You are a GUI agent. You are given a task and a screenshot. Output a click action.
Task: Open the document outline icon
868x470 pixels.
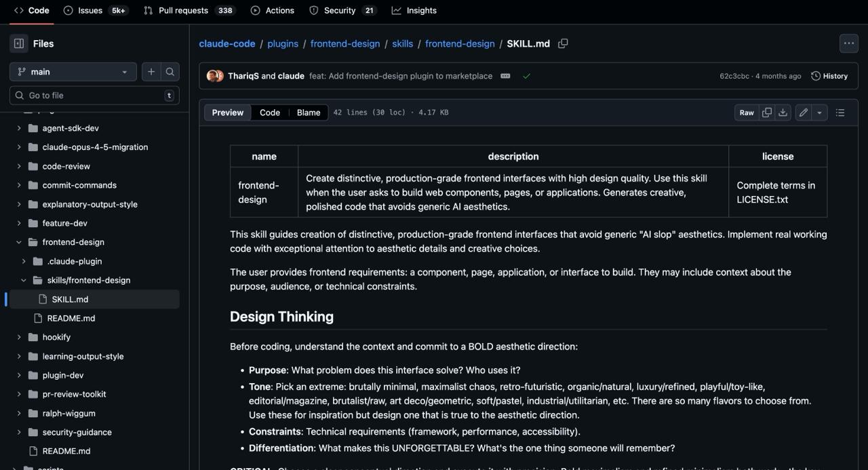(840, 113)
